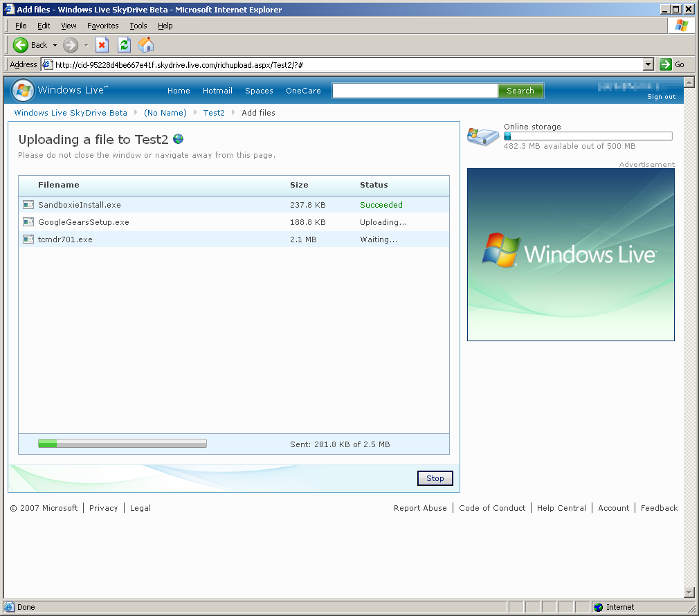Click the Online storage usage bar

coord(588,136)
